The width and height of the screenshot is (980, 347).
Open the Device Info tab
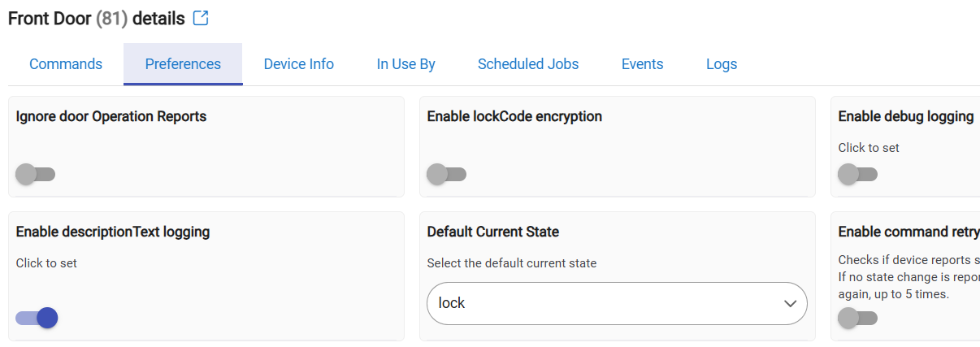pos(299,64)
